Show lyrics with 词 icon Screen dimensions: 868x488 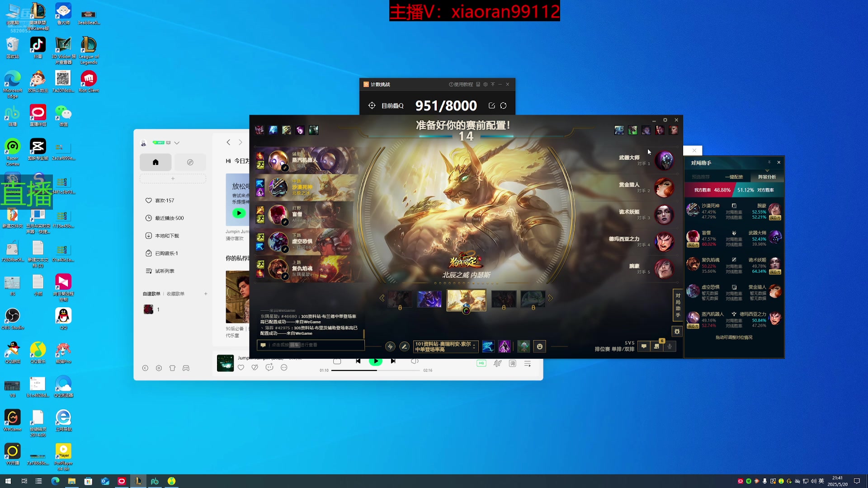pyautogui.click(x=513, y=364)
